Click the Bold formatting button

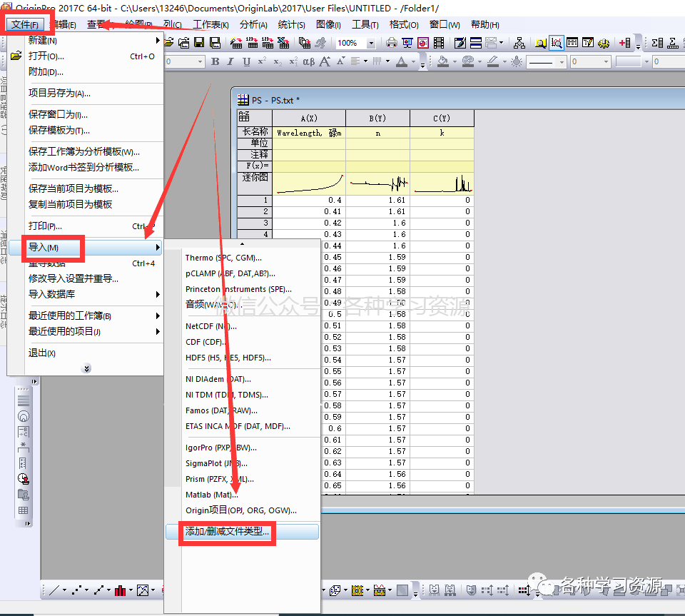pyautogui.click(x=215, y=62)
